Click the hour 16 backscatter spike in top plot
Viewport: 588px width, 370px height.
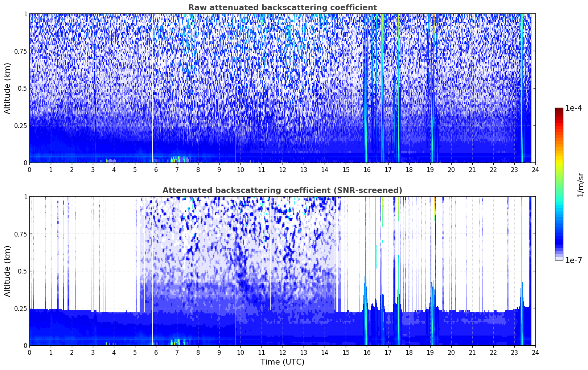pos(366,91)
